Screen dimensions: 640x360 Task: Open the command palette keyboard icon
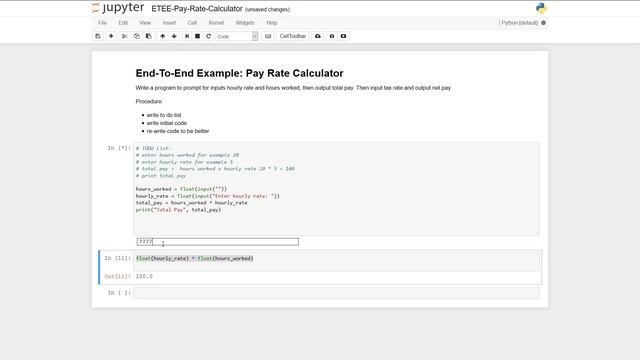268,36
